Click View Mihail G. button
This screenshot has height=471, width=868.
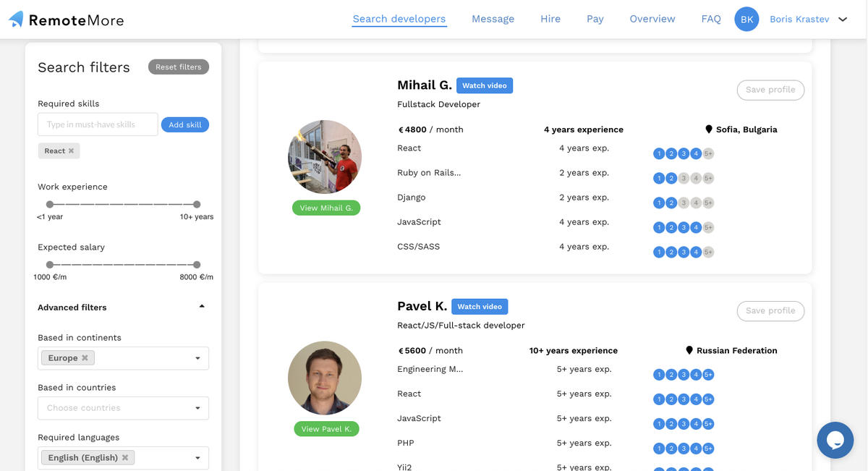[x=326, y=208]
